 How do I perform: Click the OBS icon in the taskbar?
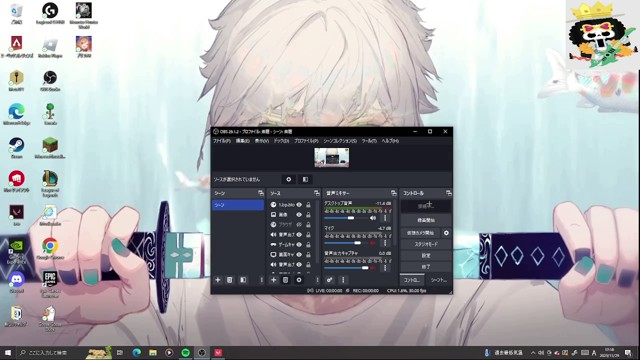[x=202, y=352]
